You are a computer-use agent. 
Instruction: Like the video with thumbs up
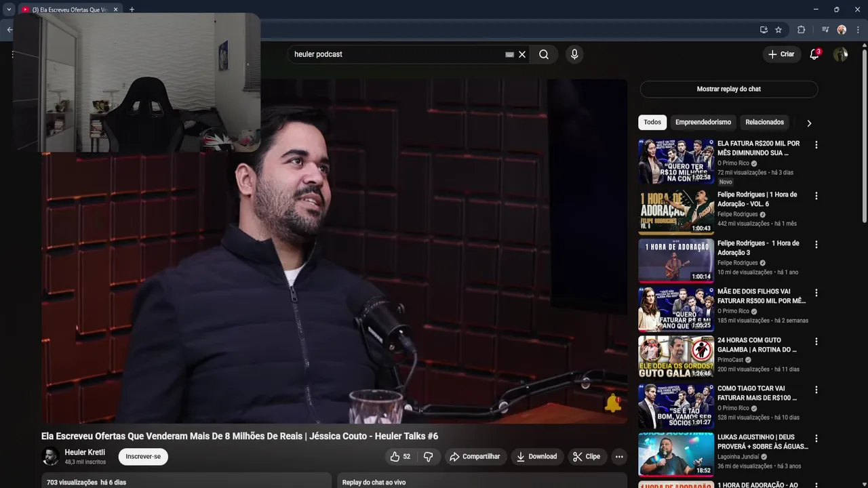point(400,457)
